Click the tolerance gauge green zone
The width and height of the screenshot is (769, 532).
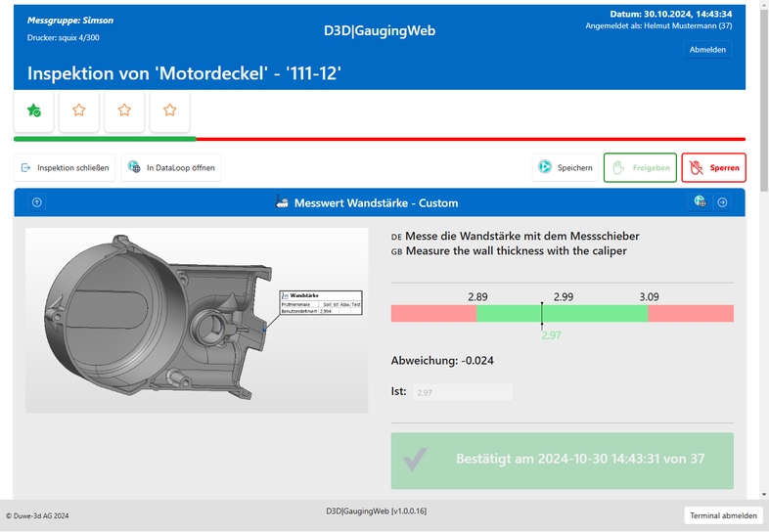tap(562, 313)
